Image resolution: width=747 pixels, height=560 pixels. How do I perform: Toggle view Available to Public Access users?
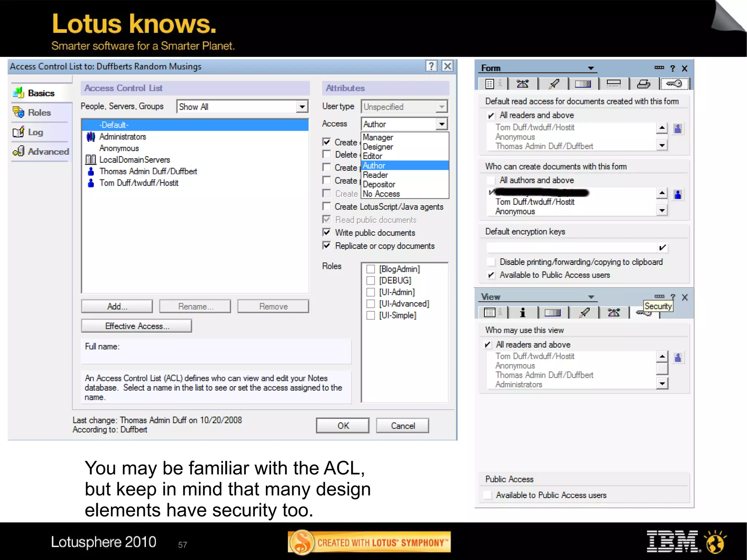pos(487,495)
